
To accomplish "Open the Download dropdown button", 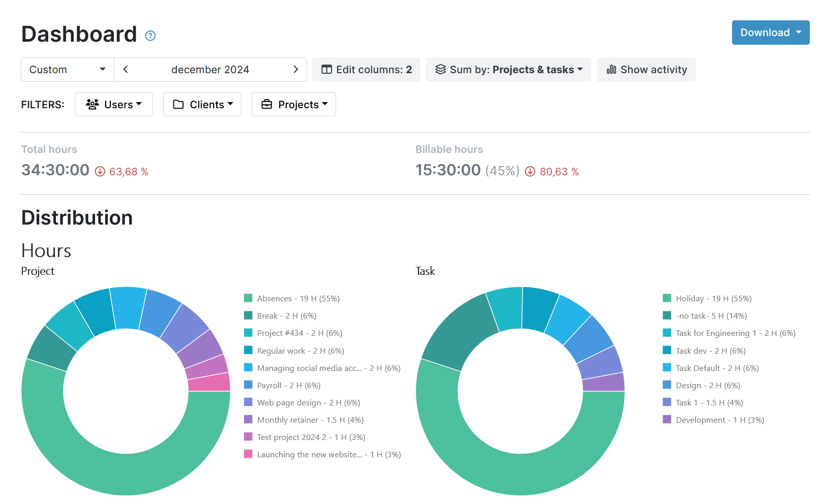I will (771, 33).
